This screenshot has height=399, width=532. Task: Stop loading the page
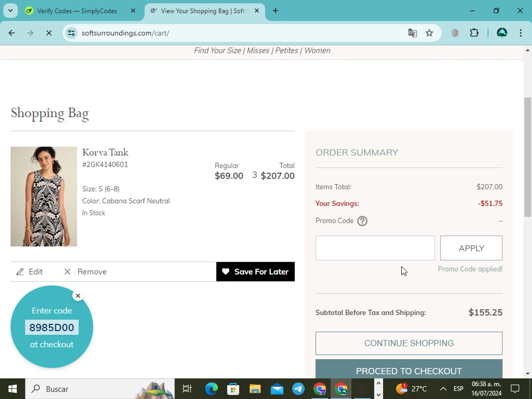tap(49, 33)
